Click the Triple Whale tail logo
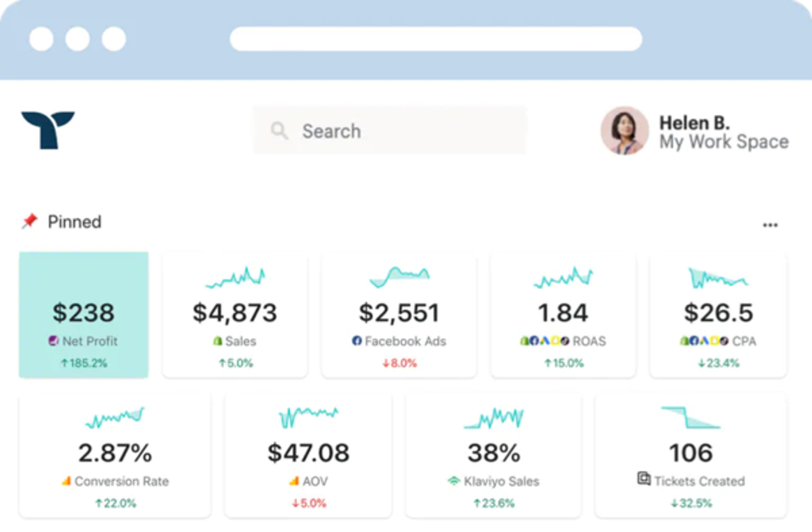Screen dimensions: 812x532 (48, 130)
